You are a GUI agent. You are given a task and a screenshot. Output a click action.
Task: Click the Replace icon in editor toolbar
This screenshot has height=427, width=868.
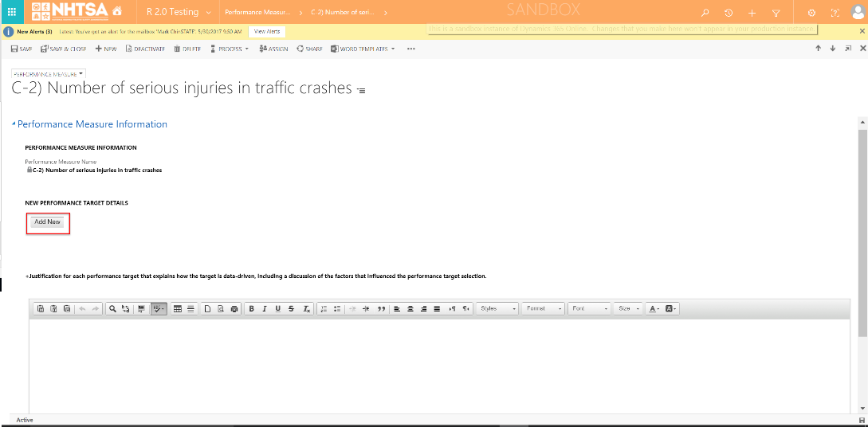click(x=126, y=308)
